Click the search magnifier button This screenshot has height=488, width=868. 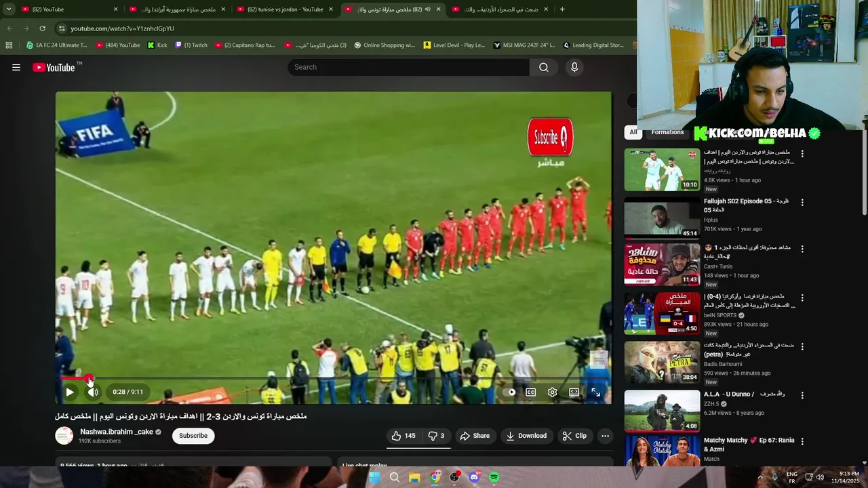point(544,67)
